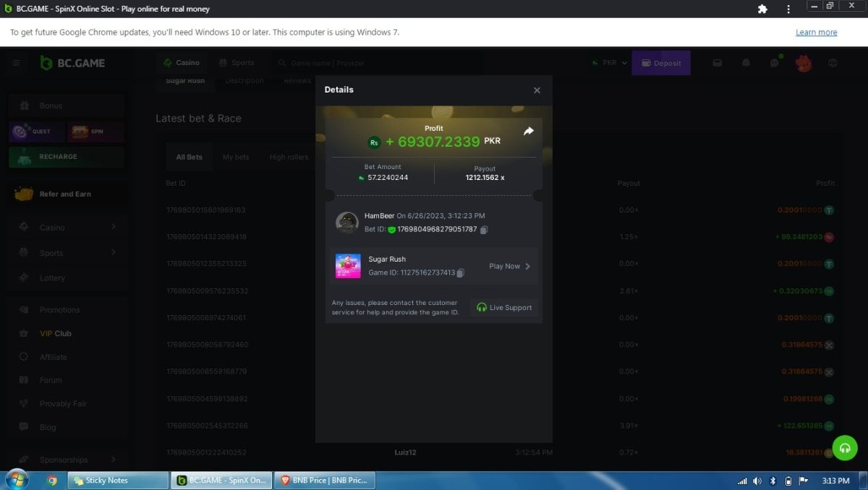Screen dimensions: 868x490
Task: Open the notifications bell icon
Action: click(x=746, y=63)
